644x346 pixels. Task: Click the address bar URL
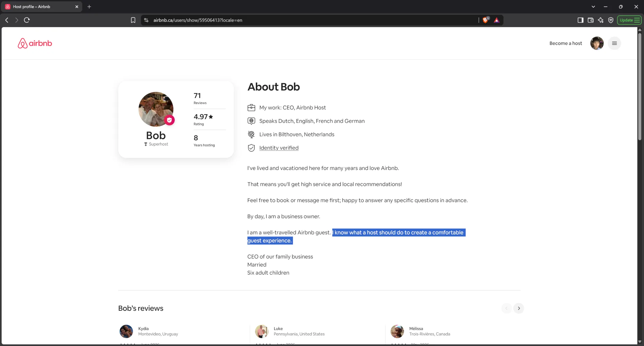pyautogui.click(x=198, y=20)
